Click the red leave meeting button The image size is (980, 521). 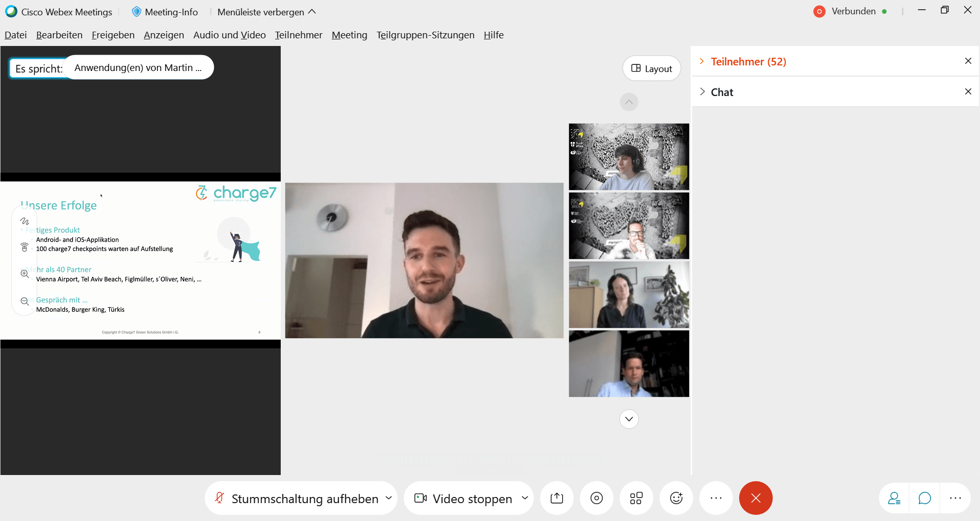coord(755,498)
